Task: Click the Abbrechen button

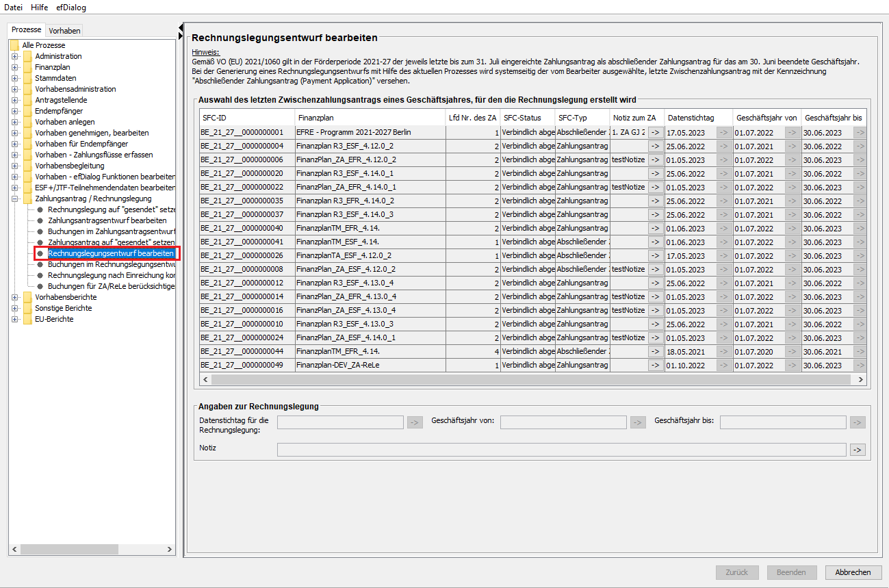Action: point(853,572)
